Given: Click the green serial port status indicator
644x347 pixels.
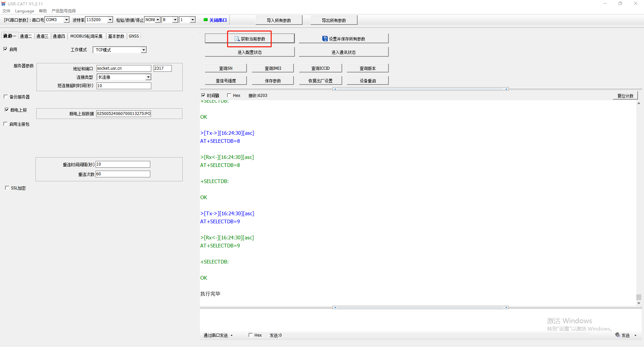Looking at the screenshot, I should [x=206, y=20].
